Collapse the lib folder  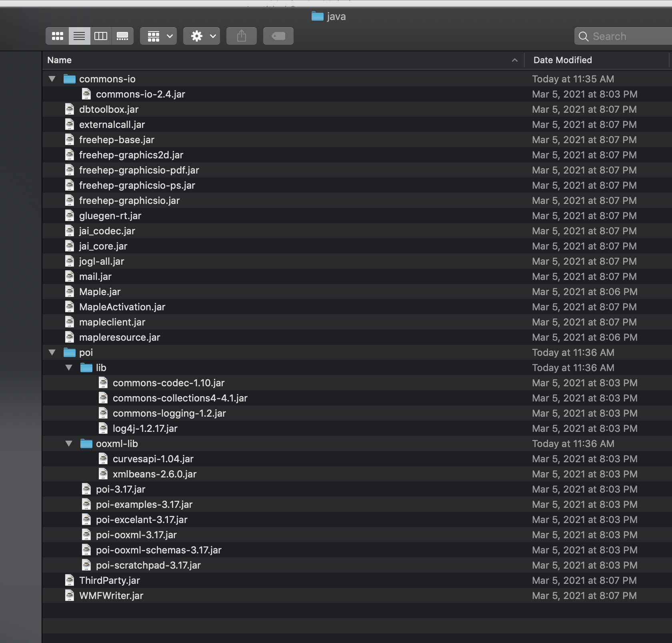coord(69,367)
